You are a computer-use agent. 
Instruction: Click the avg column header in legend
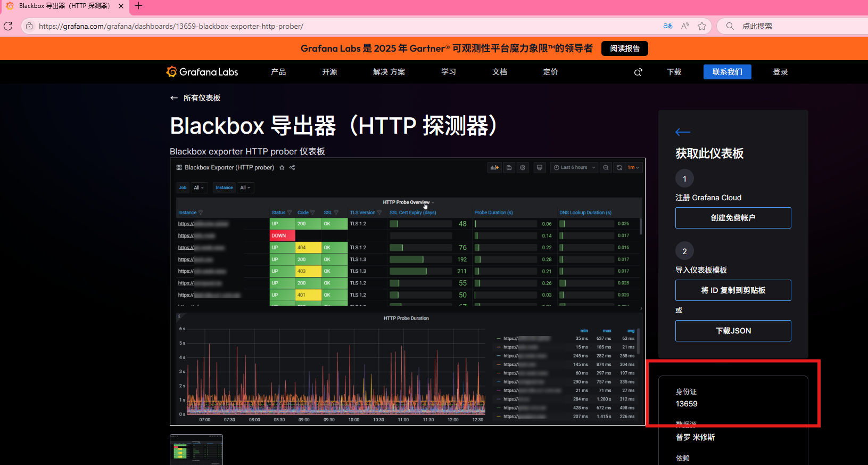click(x=631, y=331)
